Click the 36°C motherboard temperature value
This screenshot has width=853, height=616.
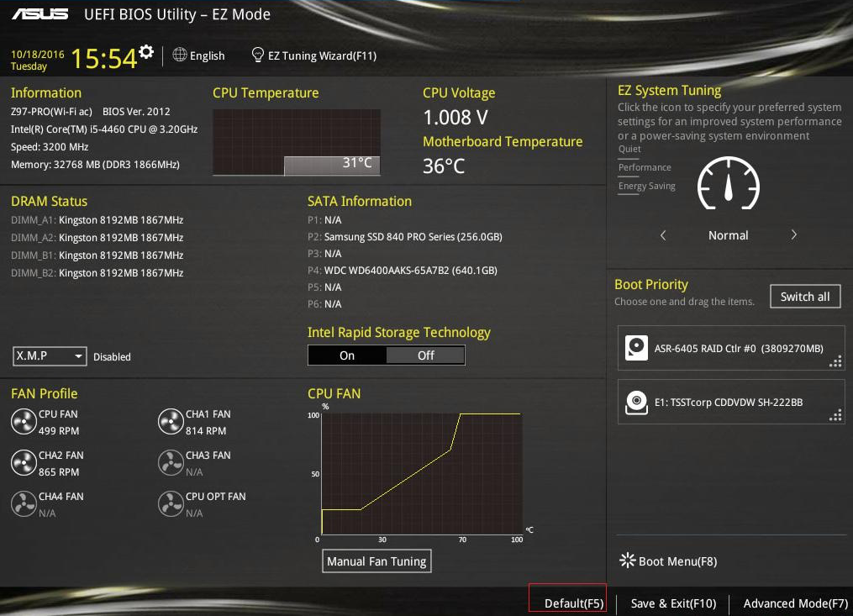pos(444,166)
